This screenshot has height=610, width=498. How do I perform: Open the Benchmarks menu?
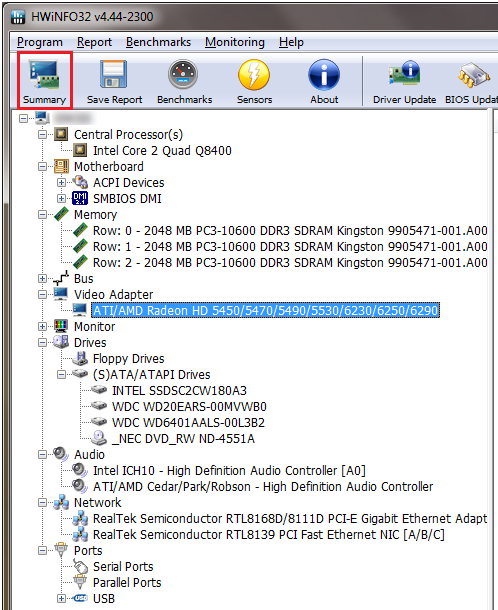[x=158, y=42]
